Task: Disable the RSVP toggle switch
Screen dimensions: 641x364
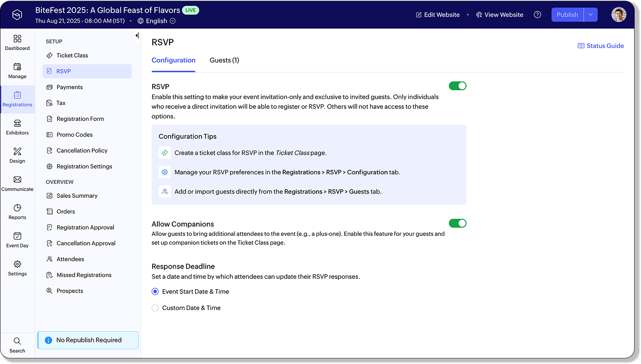Action: click(457, 86)
